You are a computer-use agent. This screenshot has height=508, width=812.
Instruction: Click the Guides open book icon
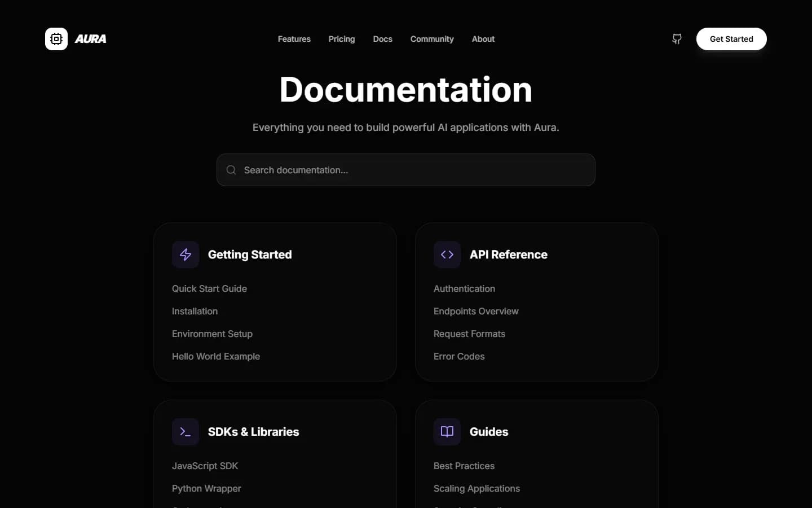[447, 432]
